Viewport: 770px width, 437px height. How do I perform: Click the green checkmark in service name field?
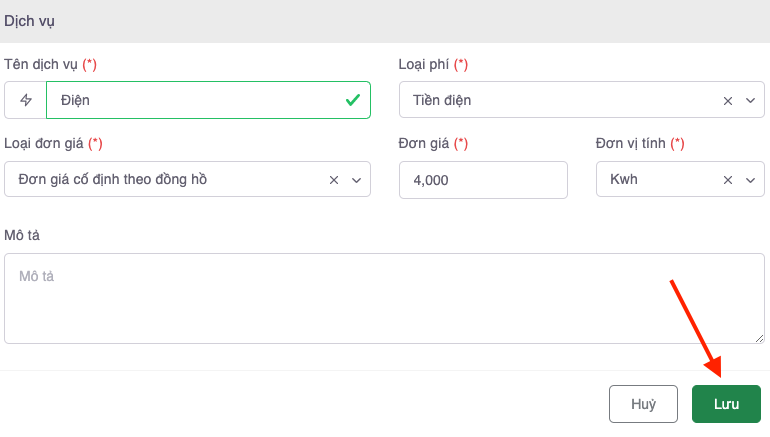(352, 100)
